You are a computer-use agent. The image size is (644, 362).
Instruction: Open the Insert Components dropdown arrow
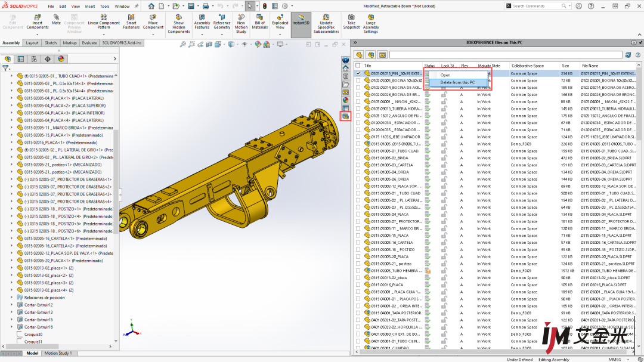[x=38, y=35]
